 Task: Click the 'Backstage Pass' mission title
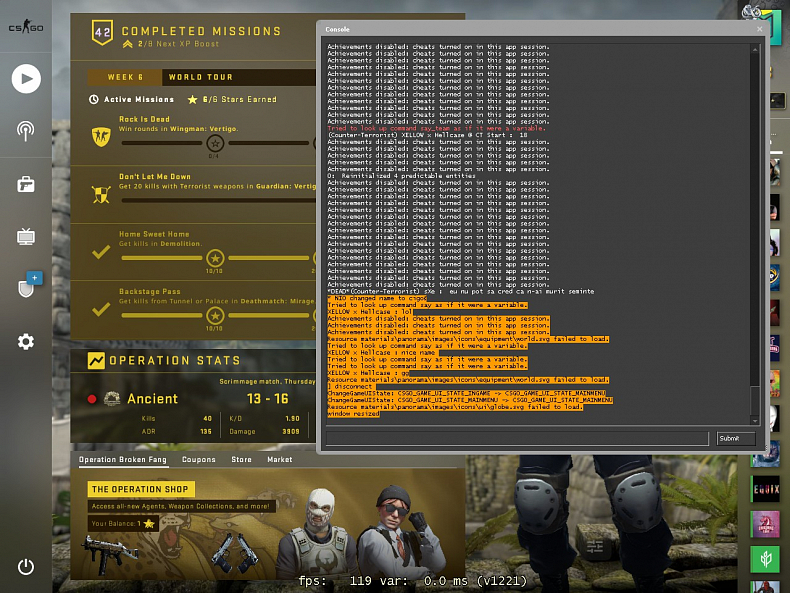tap(150, 291)
